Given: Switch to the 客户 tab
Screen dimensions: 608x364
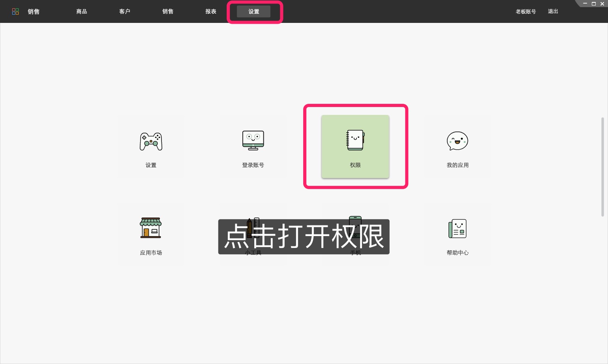Looking at the screenshot, I should [125, 11].
